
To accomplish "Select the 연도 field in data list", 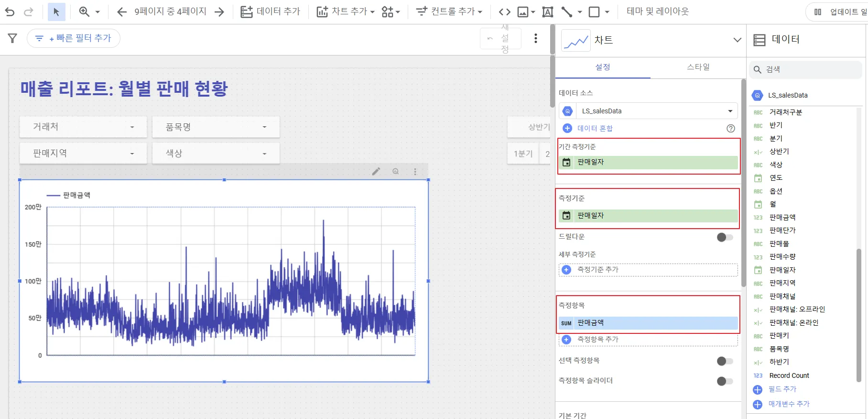I will [775, 178].
